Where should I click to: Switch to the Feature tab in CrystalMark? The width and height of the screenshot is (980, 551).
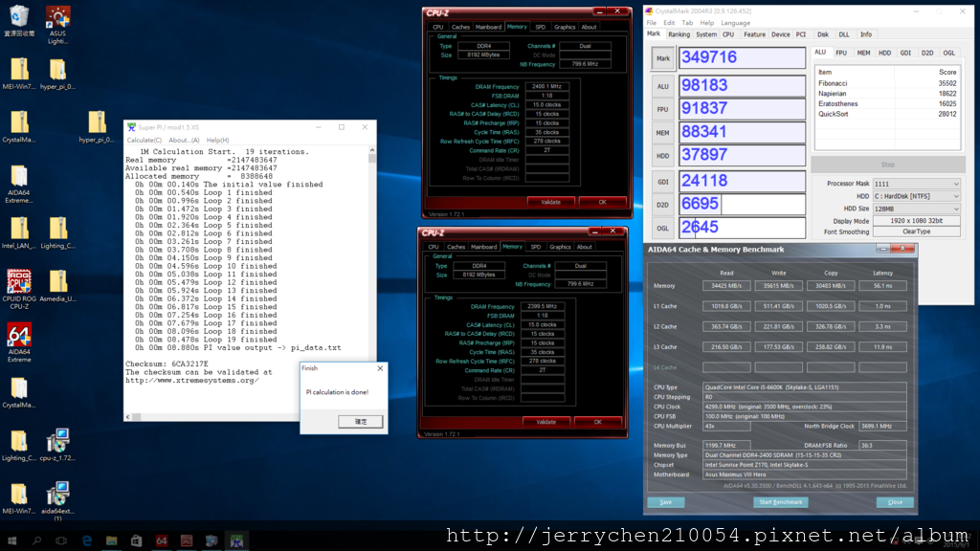click(754, 35)
